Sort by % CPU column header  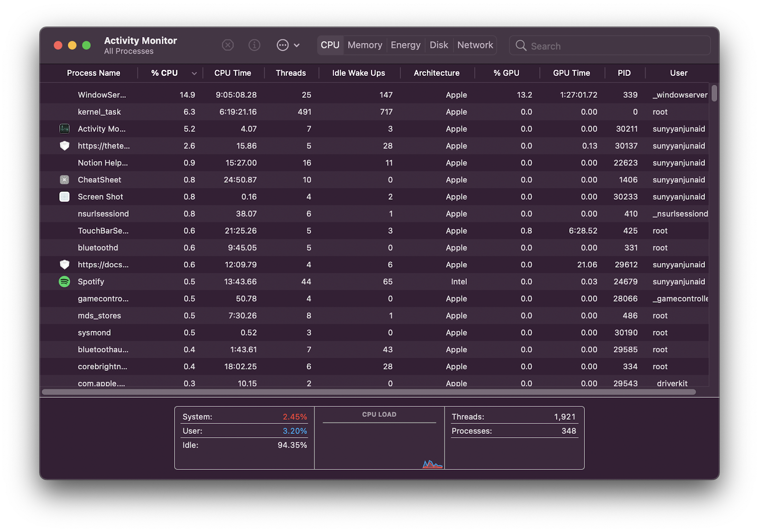(165, 73)
